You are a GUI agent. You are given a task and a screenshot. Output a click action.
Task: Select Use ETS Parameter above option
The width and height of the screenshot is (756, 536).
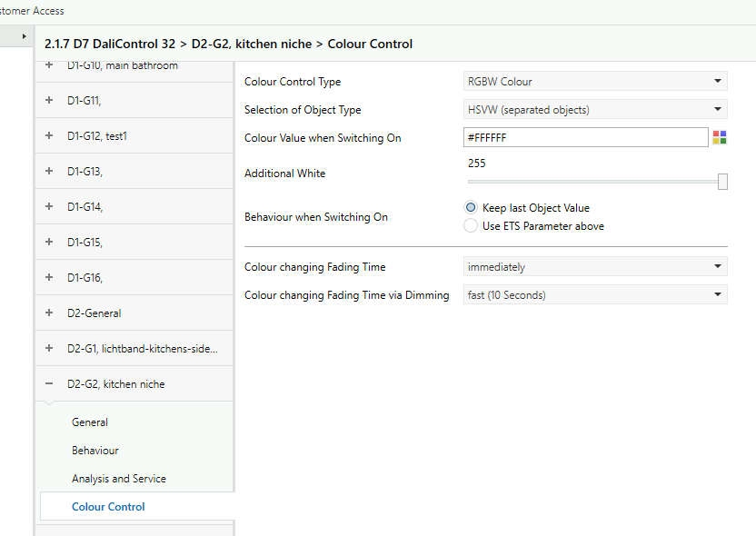coord(471,226)
